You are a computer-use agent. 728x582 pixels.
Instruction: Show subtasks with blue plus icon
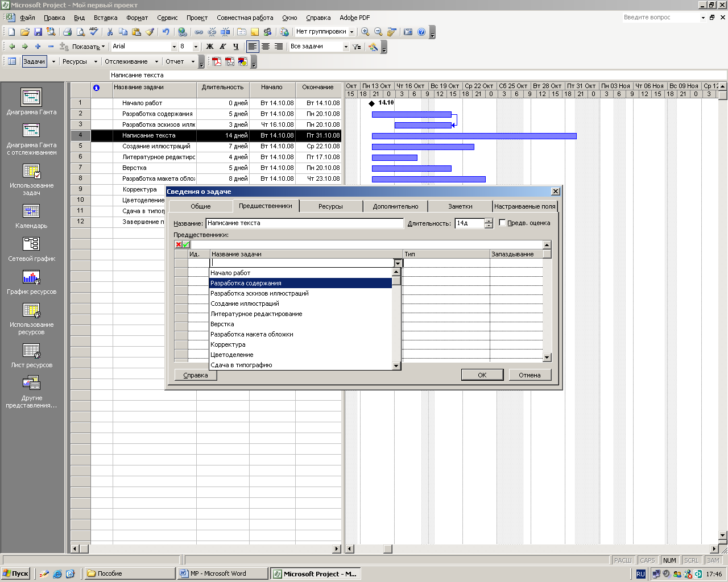click(x=38, y=47)
